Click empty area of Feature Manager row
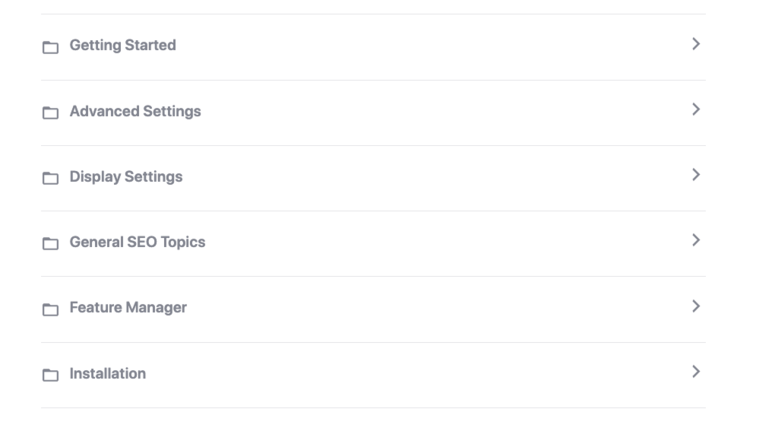 coord(435,309)
